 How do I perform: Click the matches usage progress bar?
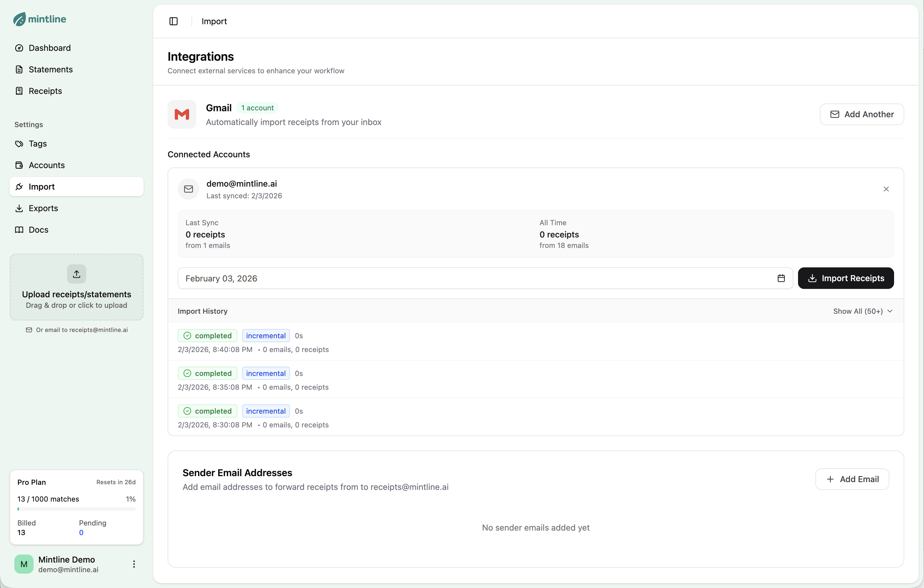point(76,509)
